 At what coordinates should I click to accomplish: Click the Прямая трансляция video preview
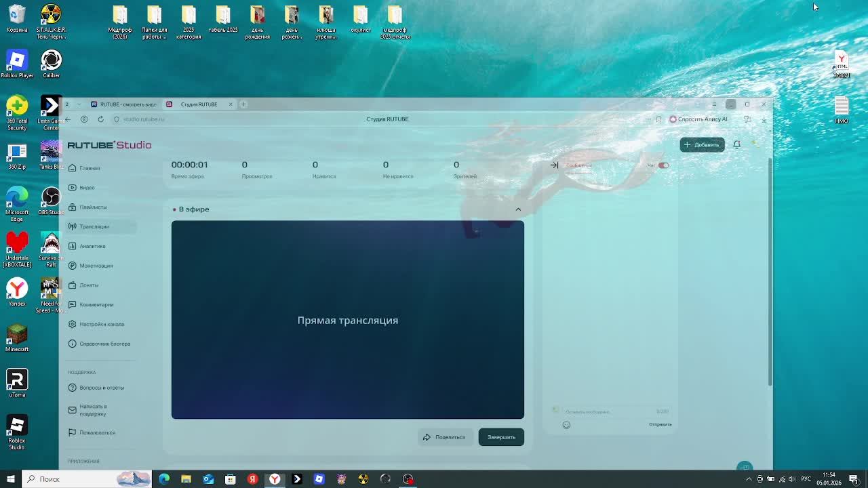348,320
